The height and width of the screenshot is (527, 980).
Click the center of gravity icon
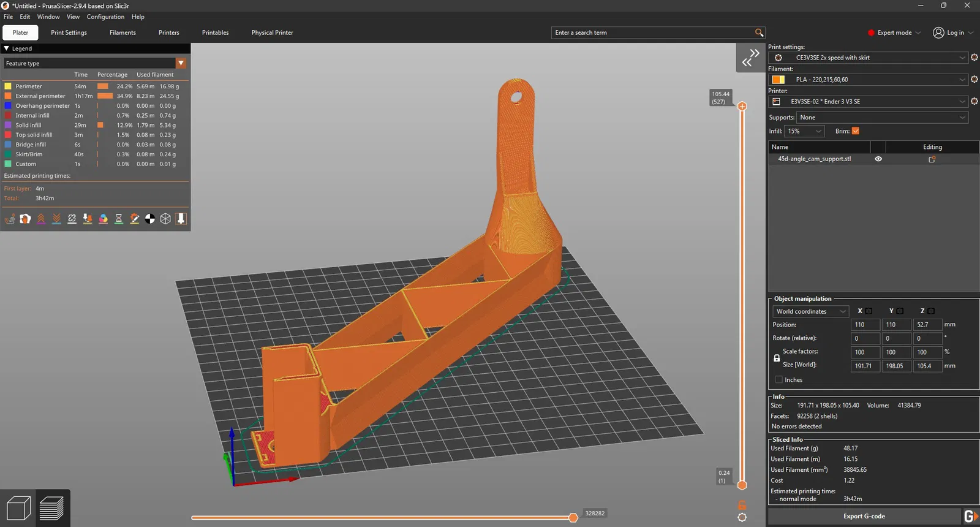coord(150,219)
